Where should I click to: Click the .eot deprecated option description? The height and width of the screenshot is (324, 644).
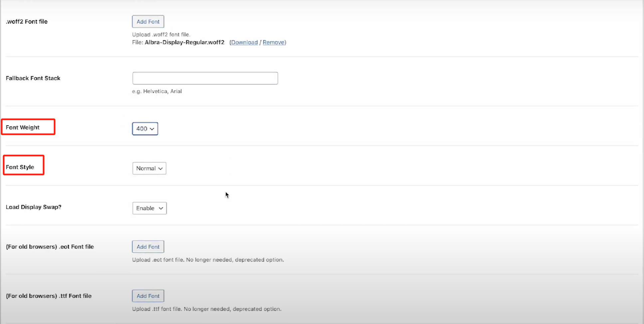(x=208, y=260)
